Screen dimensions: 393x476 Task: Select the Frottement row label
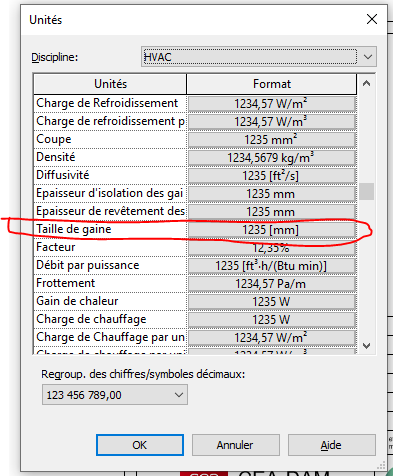click(x=110, y=283)
